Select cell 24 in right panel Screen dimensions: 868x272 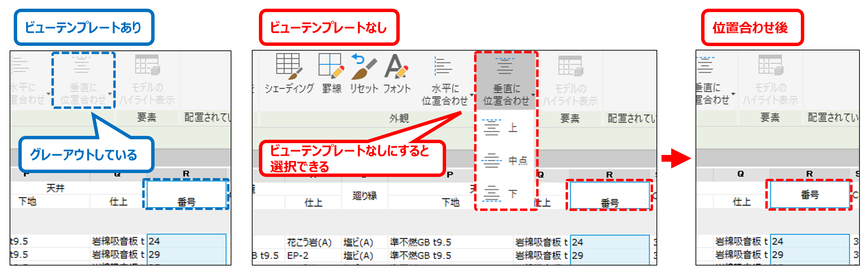pos(810,241)
